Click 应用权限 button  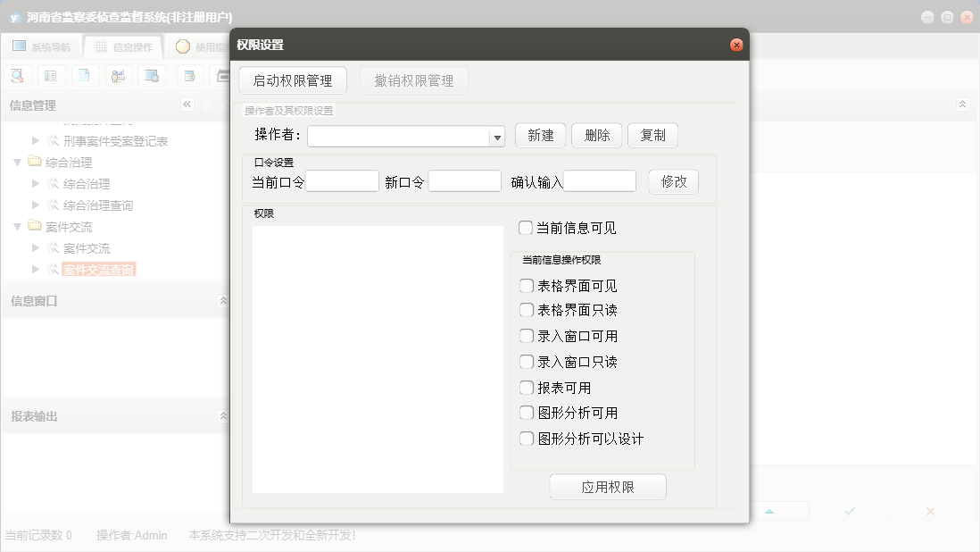pyautogui.click(x=608, y=487)
